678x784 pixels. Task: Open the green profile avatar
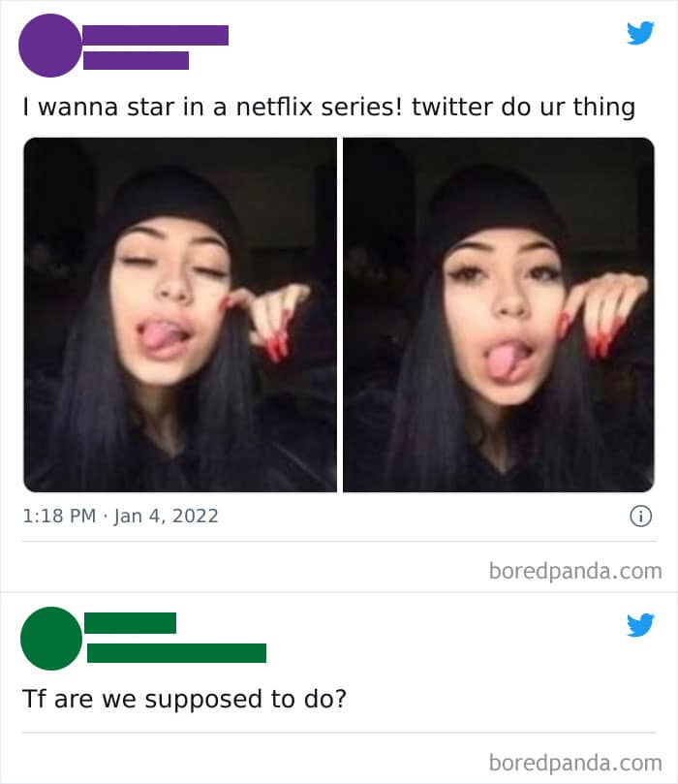pyautogui.click(x=51, y=638)
